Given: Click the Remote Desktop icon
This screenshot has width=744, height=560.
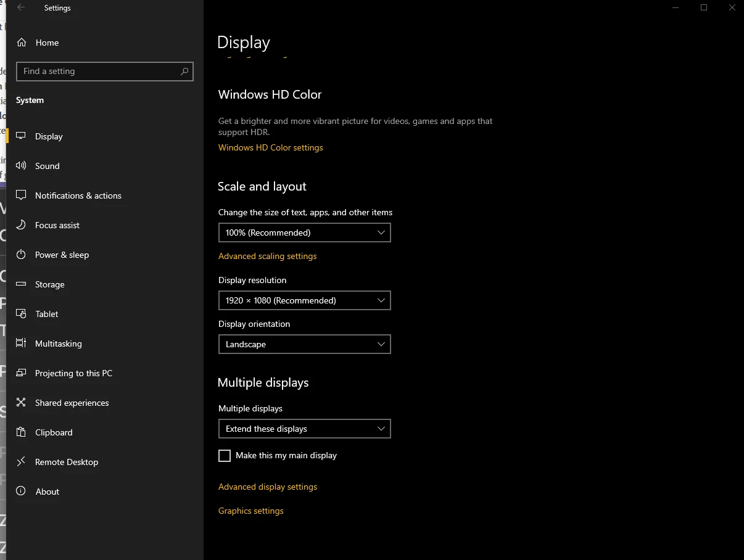Looking at the screenshot, I should (x=22, y=462).
